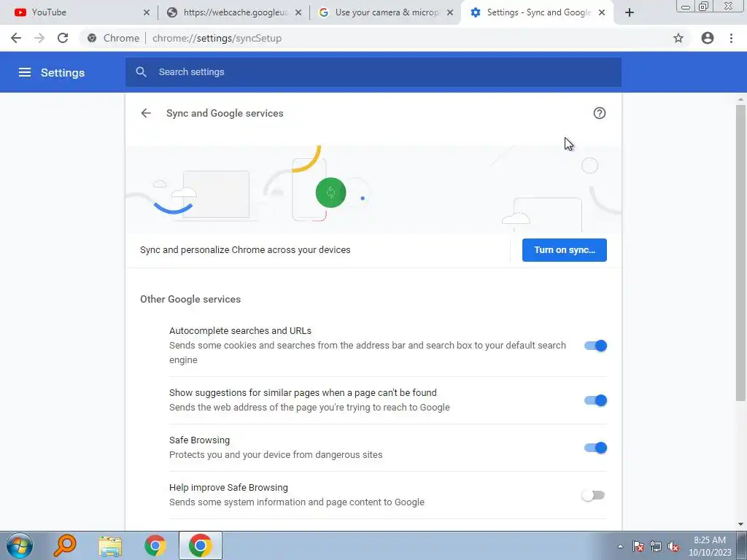This screenshot has height=560, width=747.
Task: Click the page vertical scrollbar thumb
Action: point(740,252)
